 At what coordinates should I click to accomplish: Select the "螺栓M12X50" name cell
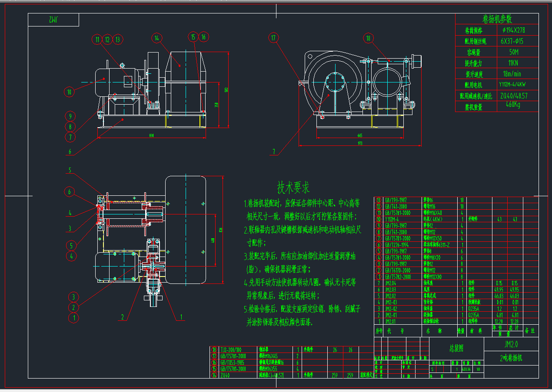click(x=432, y=238)
